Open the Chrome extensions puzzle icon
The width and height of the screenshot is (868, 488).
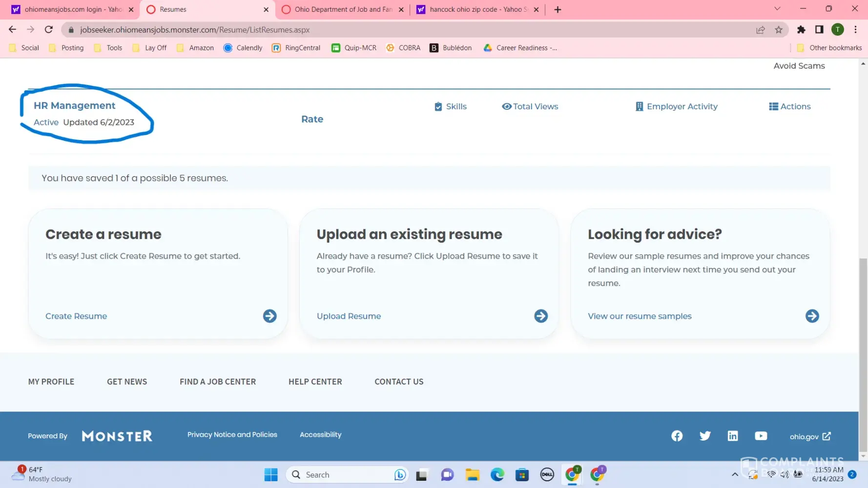pyautogui.click(x=801, y=30)
